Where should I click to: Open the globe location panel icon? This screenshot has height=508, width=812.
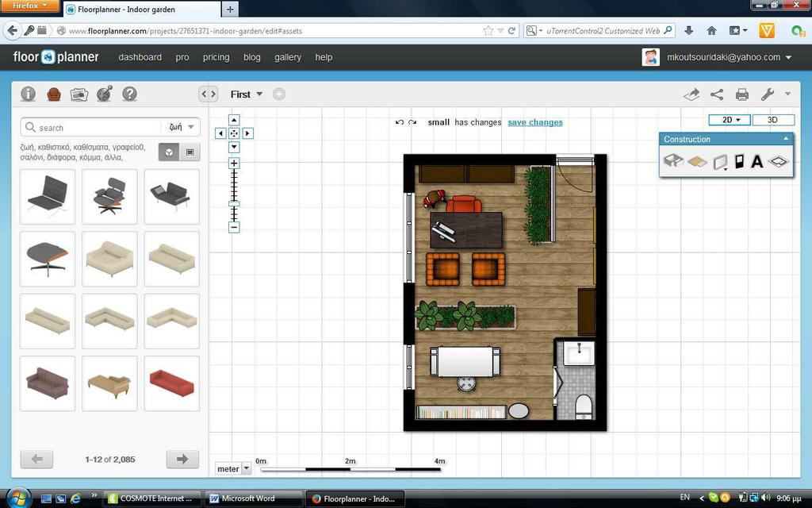click(104, 94)
